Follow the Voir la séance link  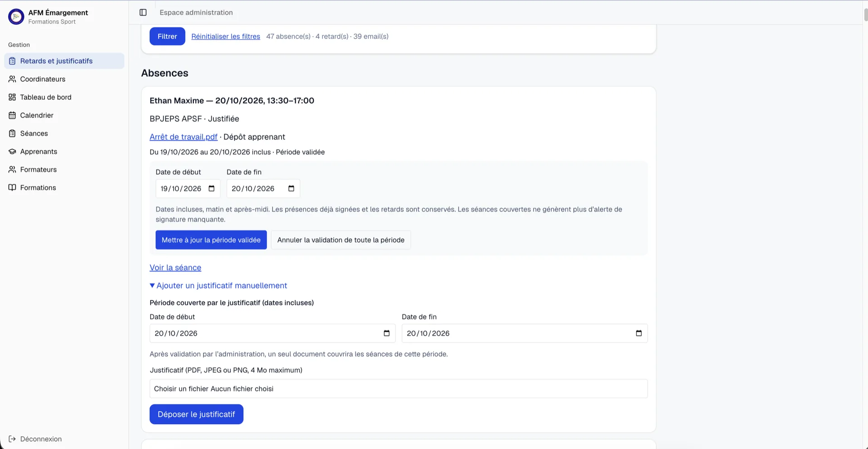pos(175,267)
